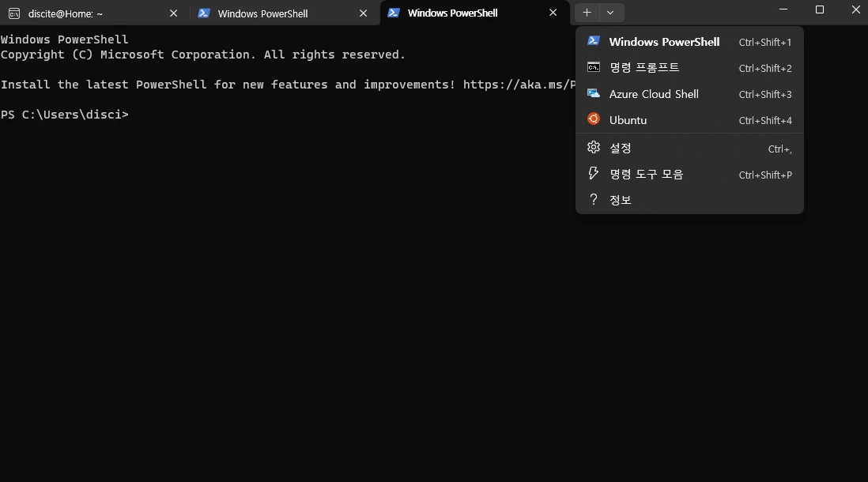
Task: Click the Copyright Microsoft Corporation line
Action: 202,55
